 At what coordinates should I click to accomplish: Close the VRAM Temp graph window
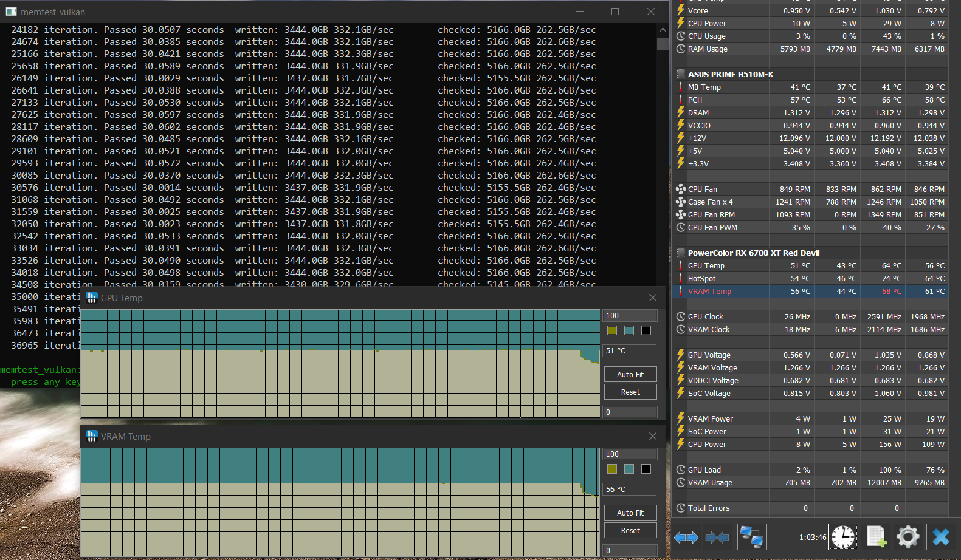[653, 436]
